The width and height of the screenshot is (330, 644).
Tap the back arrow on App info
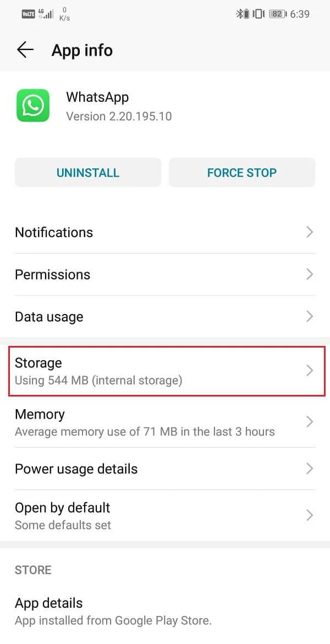pos(25,49)
